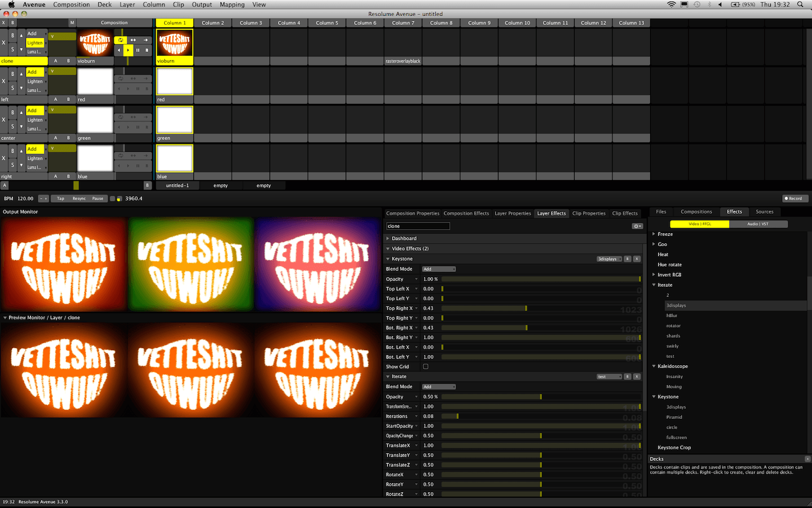This screenshot has height=508, width=812.
Task: Clear the clone layer with X button
Action: (3, 42)
